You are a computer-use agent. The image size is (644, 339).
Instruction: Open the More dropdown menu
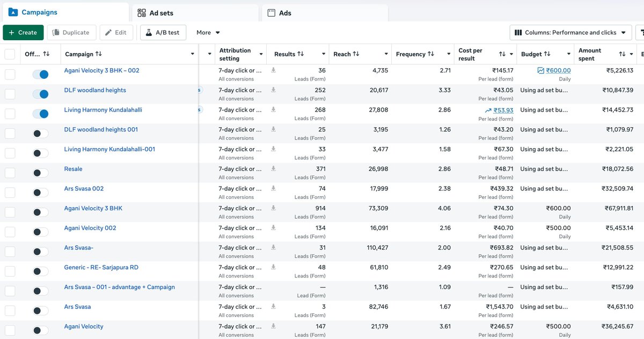point(208,32)
